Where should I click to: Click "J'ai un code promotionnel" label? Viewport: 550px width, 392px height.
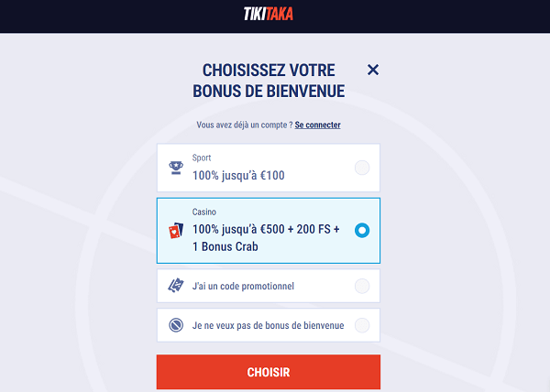(243, 286)
